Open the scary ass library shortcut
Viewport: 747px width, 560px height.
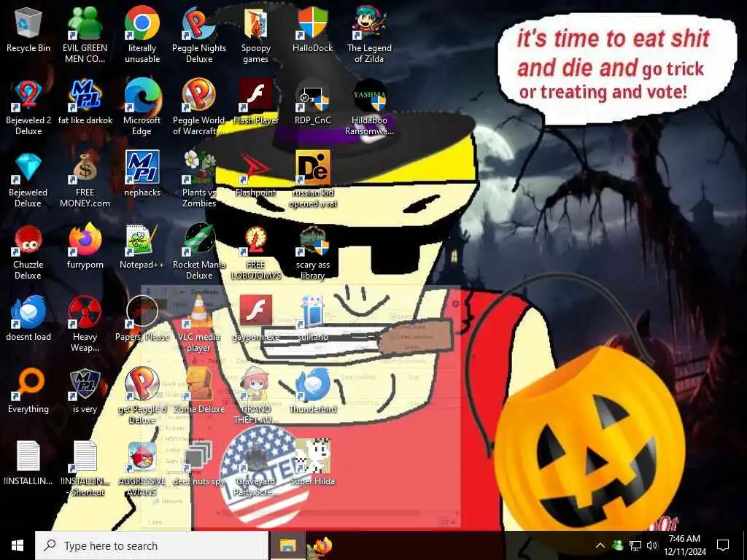[312, 252]
